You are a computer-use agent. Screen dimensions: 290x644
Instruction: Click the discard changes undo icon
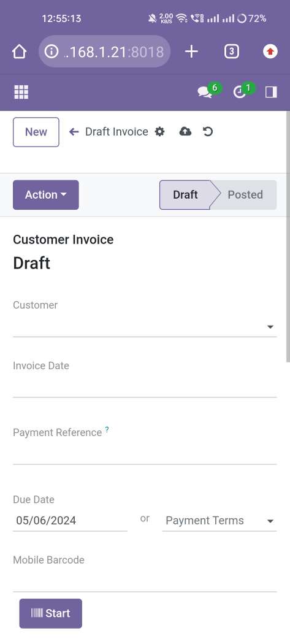click(x=208, y=132)
